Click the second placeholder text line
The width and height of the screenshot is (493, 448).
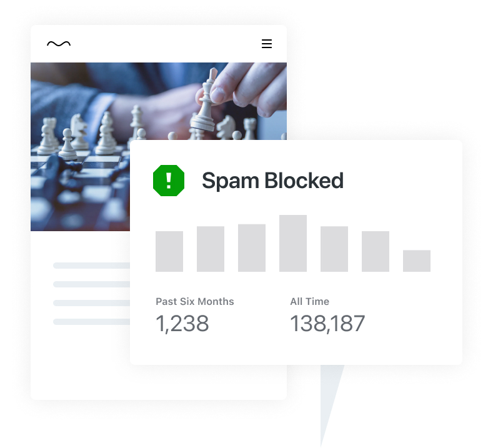(x=91, y=284)
